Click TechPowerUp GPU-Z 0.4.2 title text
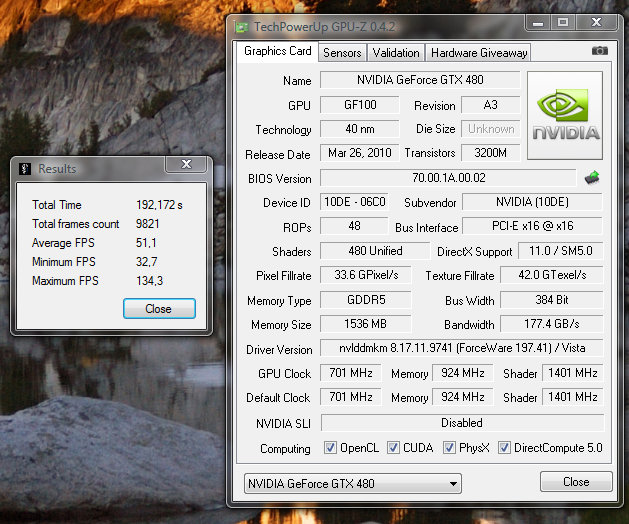The width and height of the screenshot is (629, 524). click(x=324, y=27)
